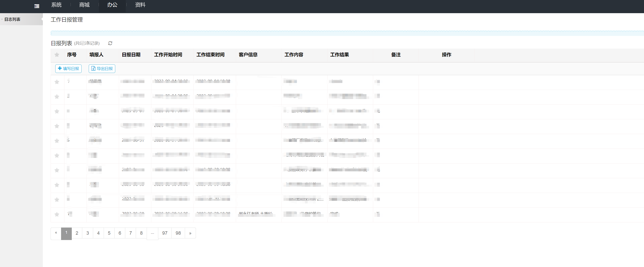
Task: Go to page 7
Action: [x=131, y=233]
